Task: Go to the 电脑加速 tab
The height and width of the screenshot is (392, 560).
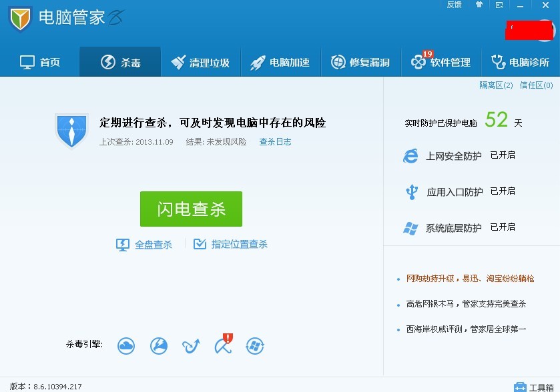Action: click(x=281, y=62)
